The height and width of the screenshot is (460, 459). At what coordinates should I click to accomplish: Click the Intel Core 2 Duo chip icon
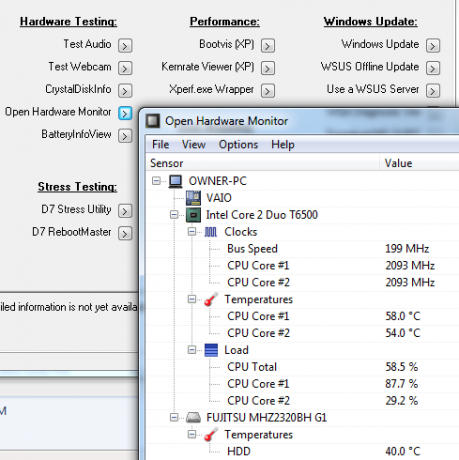[x=193, y=215]
